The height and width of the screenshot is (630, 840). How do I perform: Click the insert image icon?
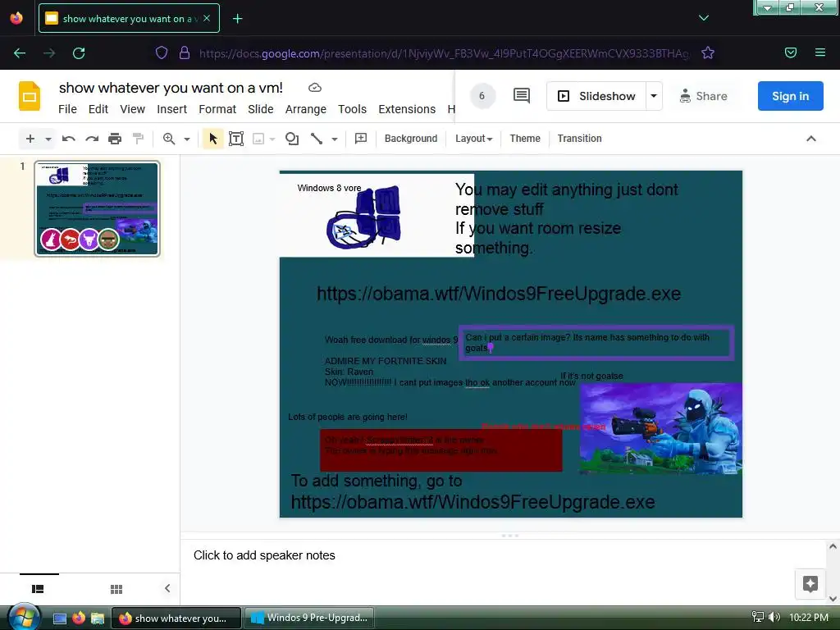coord(258,139)
